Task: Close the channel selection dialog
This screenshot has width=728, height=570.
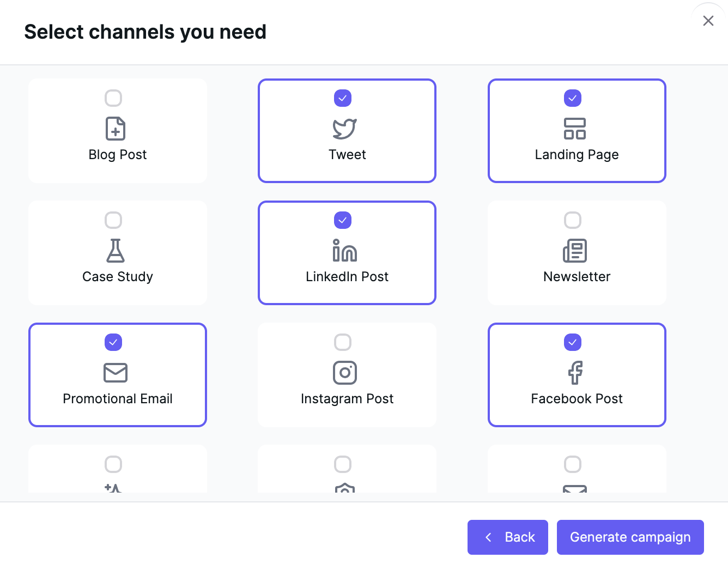Action: click(x=708, y=21)
